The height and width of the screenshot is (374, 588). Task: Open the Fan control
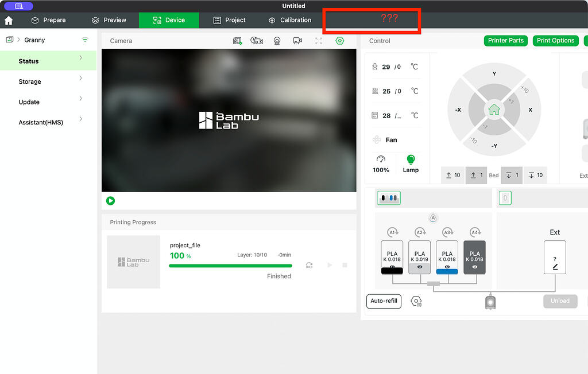[385, 140]
